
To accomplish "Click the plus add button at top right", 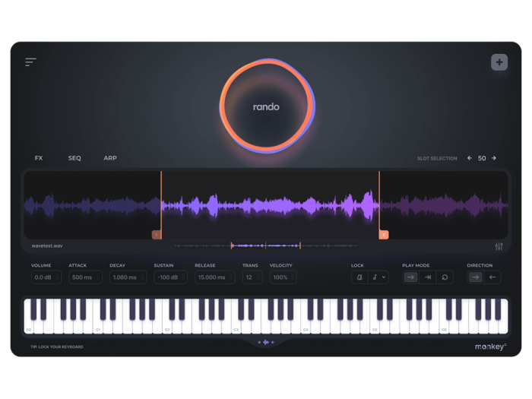I will pos(499,62).
